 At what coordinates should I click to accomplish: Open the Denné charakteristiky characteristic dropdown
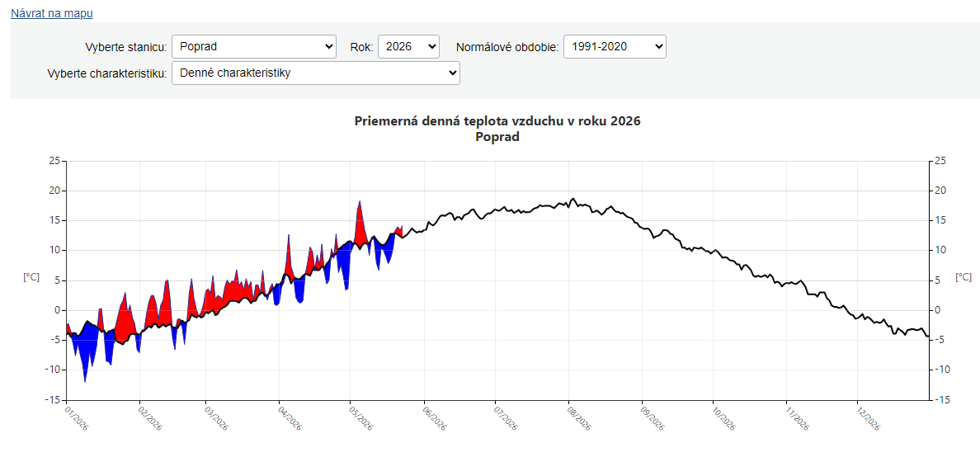[x=316, y=73]
